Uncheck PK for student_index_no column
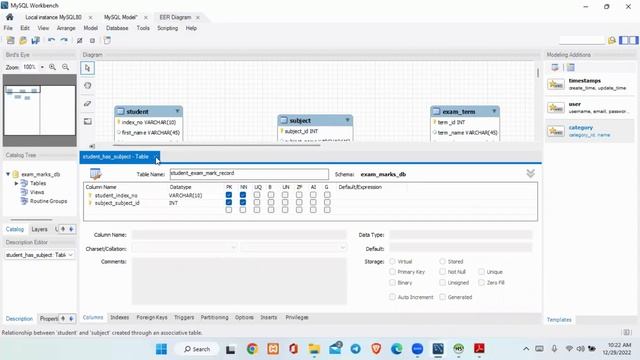Image resolution: width=640 pixels, height=360 pixels. point(229,195)
